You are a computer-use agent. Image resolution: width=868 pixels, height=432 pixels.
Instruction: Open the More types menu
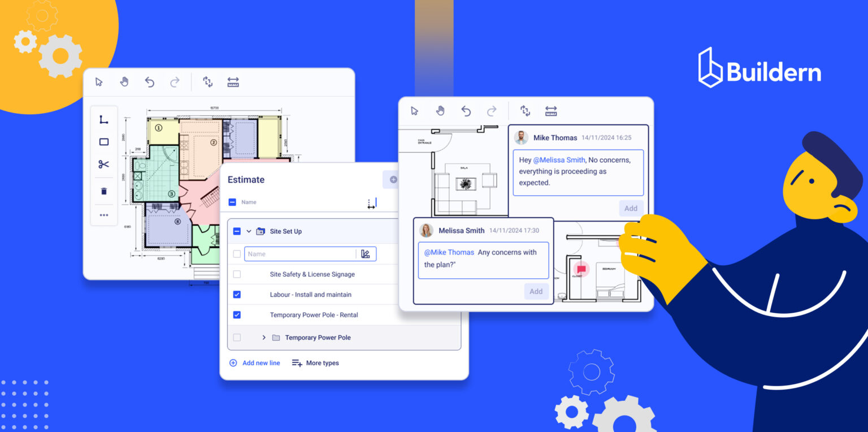pyautogui.click(x=315, y=363)
